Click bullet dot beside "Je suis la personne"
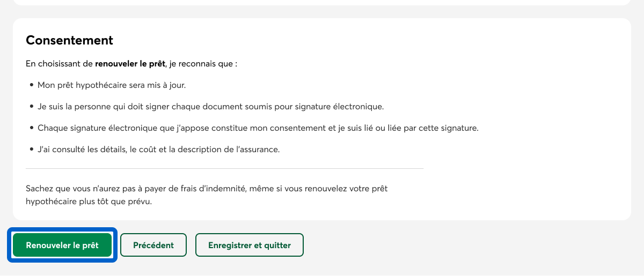This screenshot has width=644, height=276. (x=32, y=107)
